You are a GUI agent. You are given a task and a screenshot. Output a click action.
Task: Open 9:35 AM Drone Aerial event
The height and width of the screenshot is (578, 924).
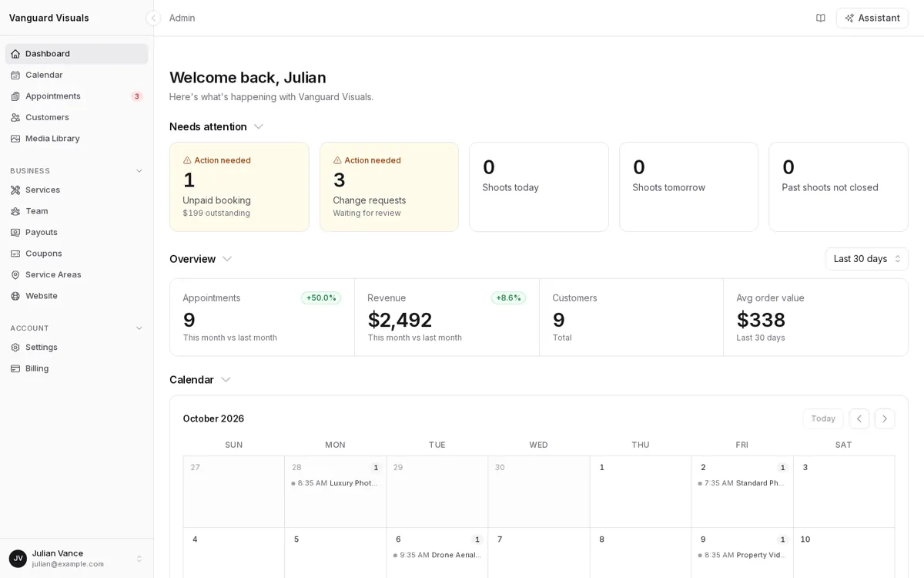pyautogui.click(x=437, y=555)
